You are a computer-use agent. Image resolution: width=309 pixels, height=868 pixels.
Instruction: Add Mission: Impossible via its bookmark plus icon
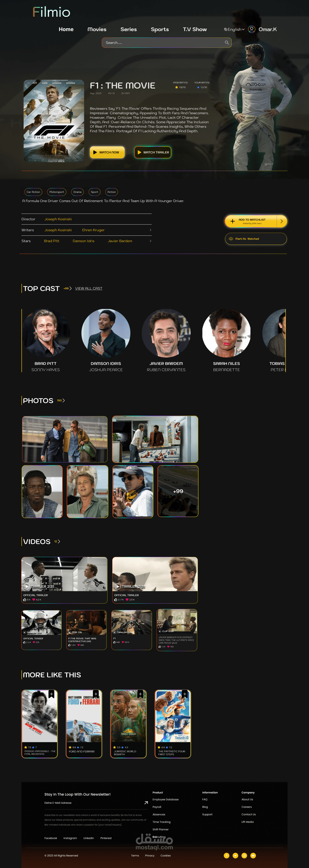click(51, 694)
